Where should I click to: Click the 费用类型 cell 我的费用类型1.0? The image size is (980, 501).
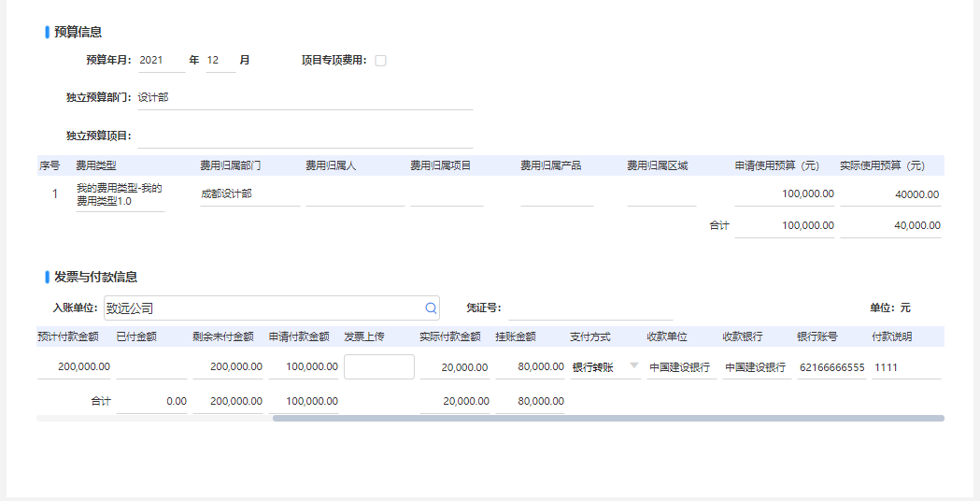(x=120, y=194)
